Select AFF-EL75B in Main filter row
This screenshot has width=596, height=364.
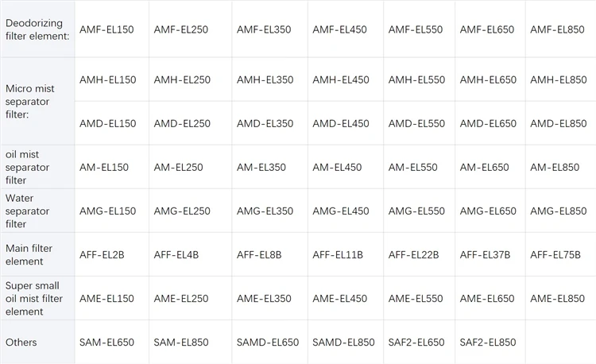point(555,254)
